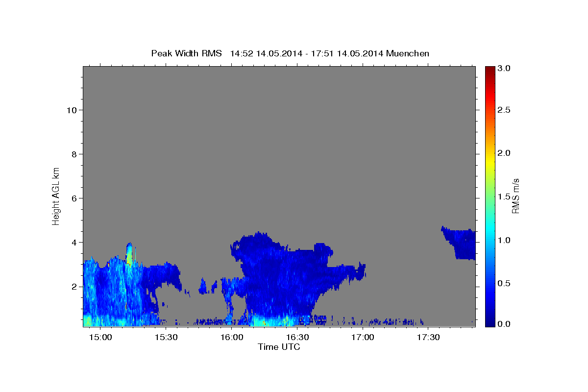This screenshot has width=588, height=392.
Task: Click the height tick label 6
Action: 74,198
